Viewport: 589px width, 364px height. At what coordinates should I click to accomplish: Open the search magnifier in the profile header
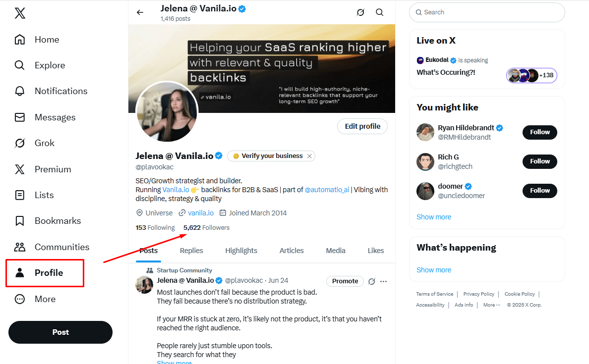coord(379,12)
